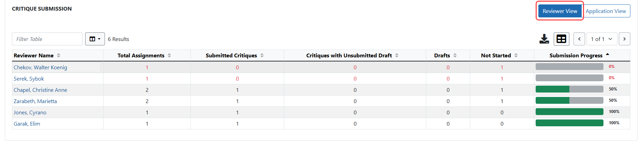Open reviewer Garak, Elim
Screen dimensions: 644x142
tap(27, 124)
